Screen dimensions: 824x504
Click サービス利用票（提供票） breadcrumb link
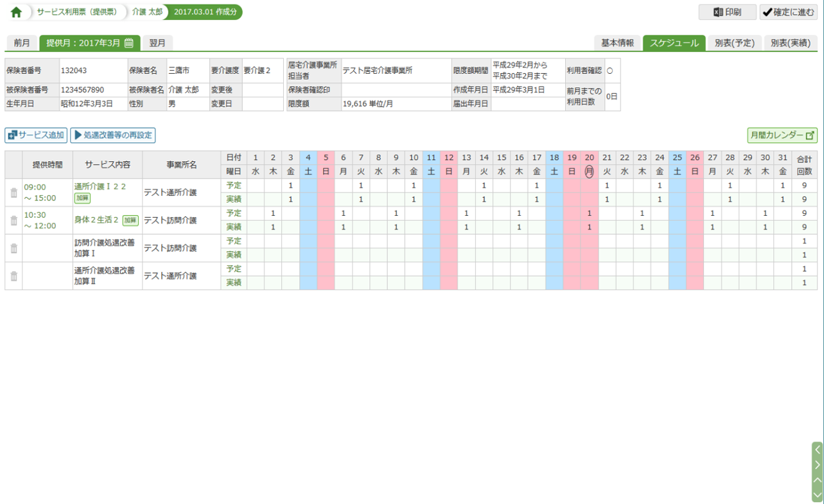click(x=76, y=12)
